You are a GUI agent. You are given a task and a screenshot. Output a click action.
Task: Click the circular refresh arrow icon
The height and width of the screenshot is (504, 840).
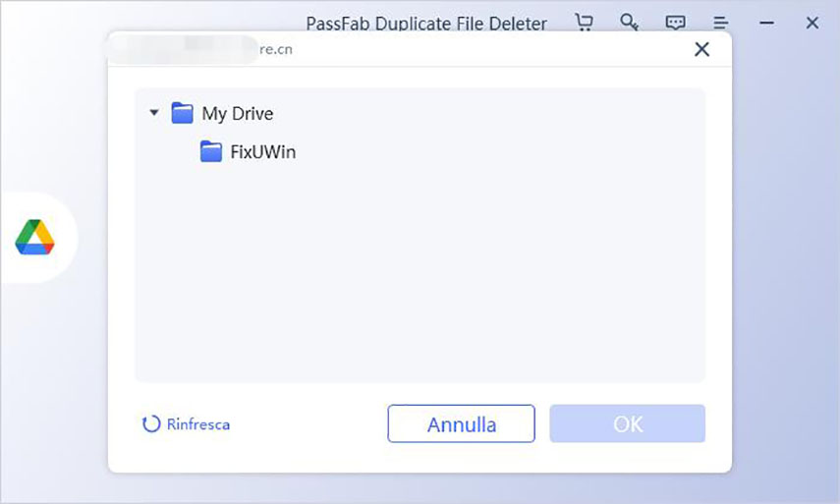(x=151, y=424)
